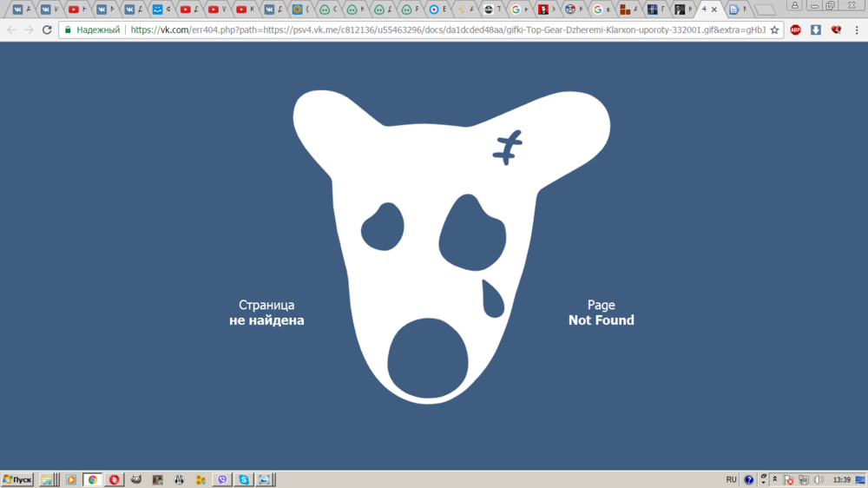This screenshot has width=868, height=488.
Task: Open Opera from the taskbar
Action: [x=115, y=479]
